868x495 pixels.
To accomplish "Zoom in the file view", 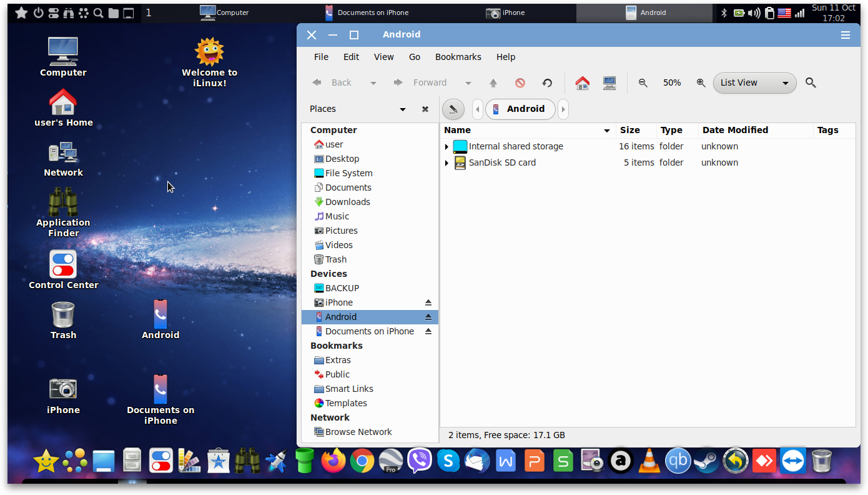I will click(701, 82).
